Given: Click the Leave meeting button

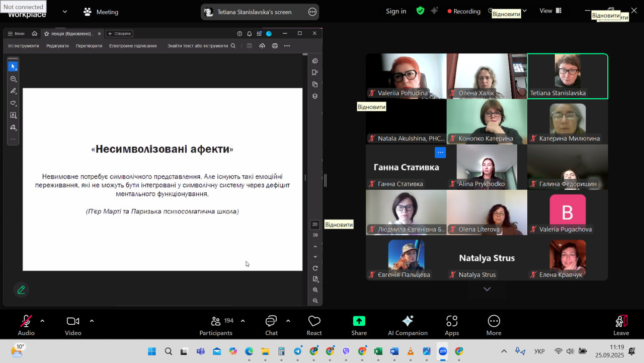Looking at the screenshot, I should pos(621,325).
